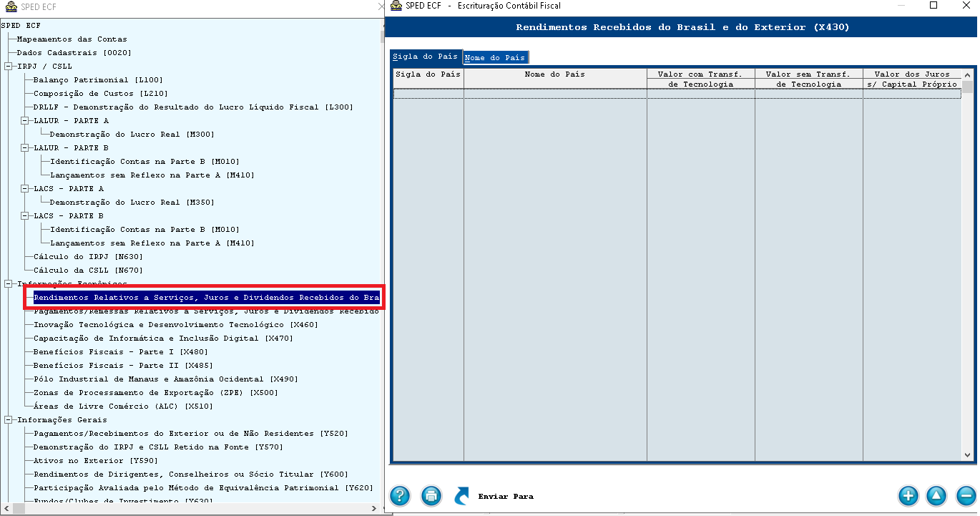Click the tree horizontal scrollbar right arrow
This screenshot has width=980, height=516.
[x=374, y=509]
